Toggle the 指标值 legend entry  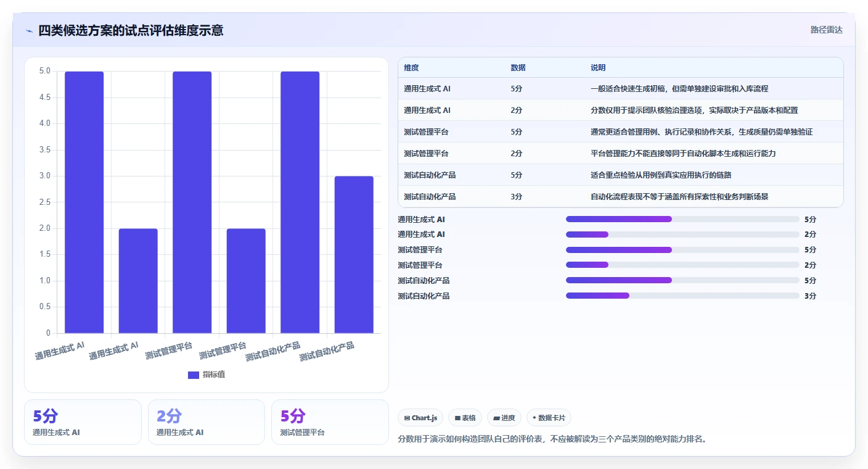tap(207, 375)
